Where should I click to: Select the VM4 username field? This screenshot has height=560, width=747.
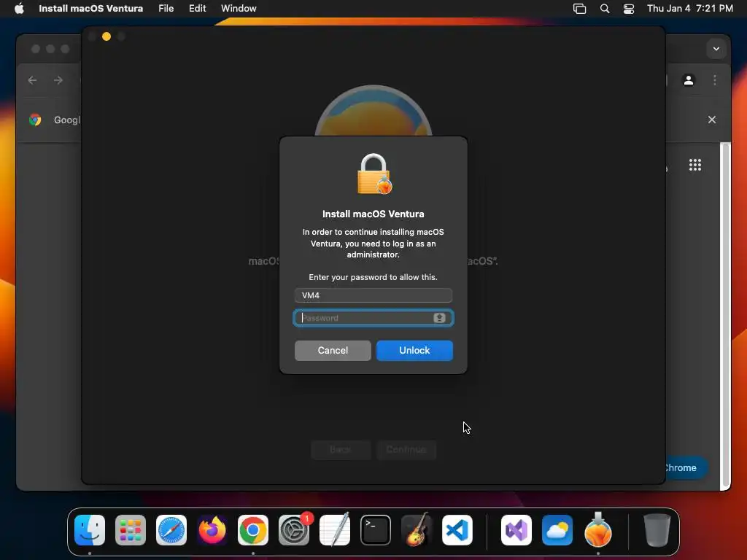(x=373, y=295)
